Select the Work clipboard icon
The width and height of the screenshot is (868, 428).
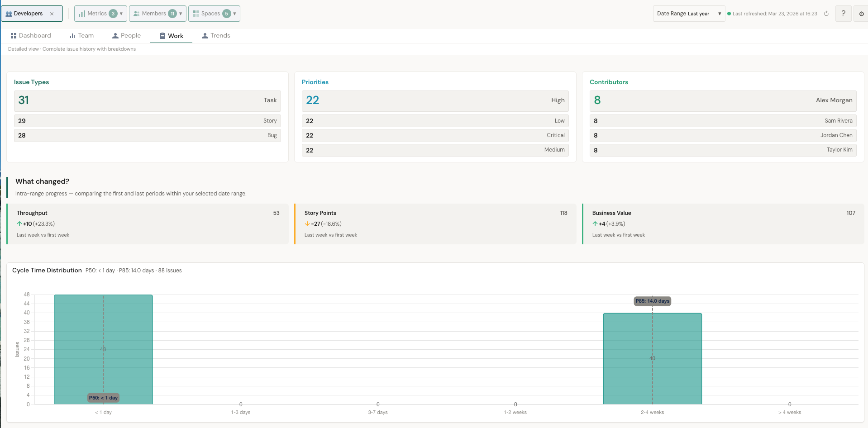[162, 35]
